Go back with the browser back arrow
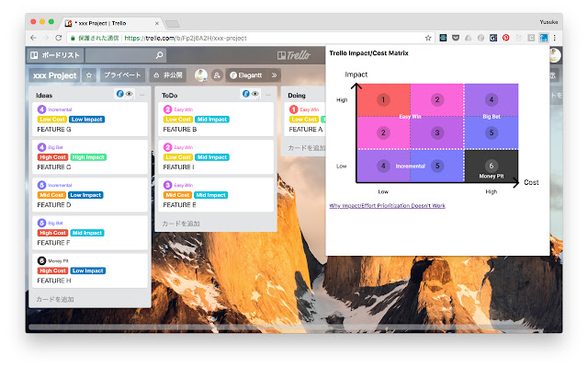The width and height of the screenshot is (588, 368). [33, 38]
